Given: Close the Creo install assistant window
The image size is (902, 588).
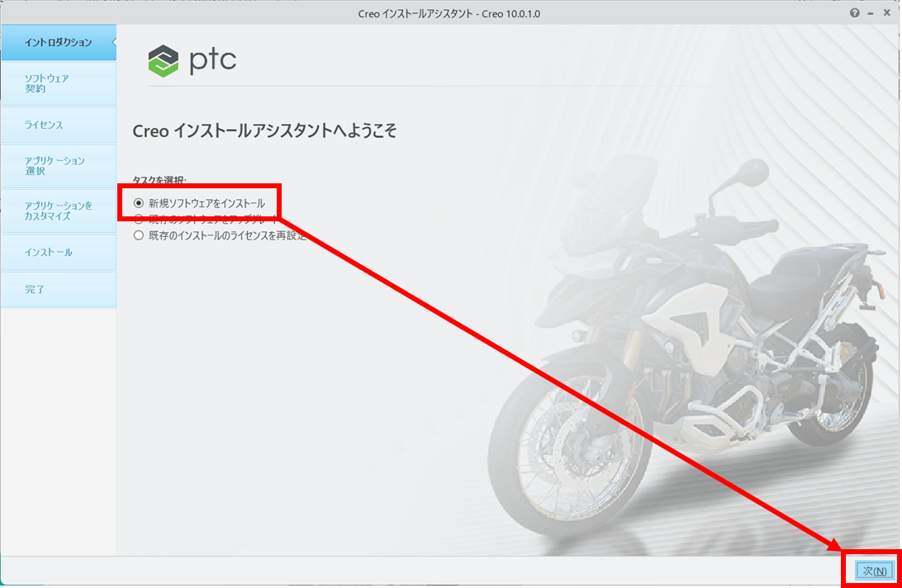Looking at the screenshot, I should (x=887, y=13).
